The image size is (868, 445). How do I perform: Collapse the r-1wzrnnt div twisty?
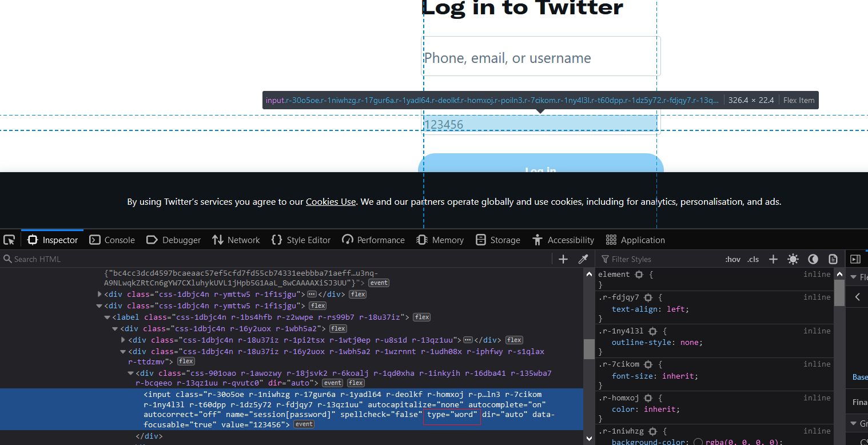tap(123, 352)
